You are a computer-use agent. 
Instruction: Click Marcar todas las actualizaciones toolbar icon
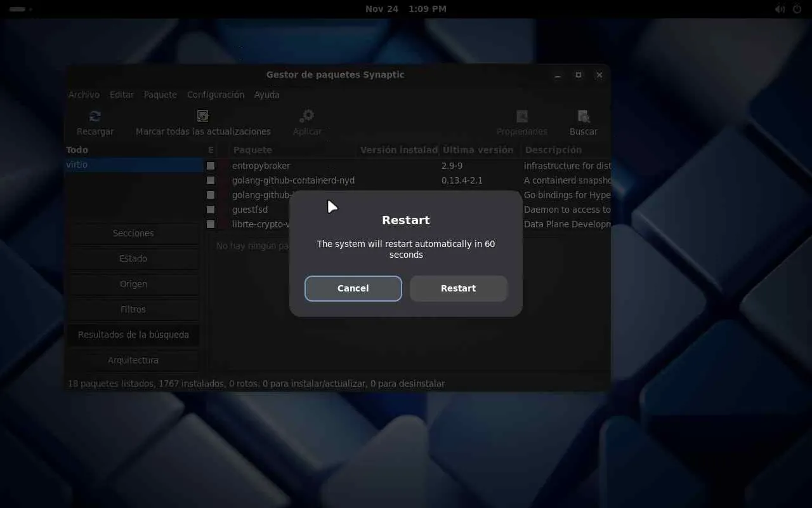203,116
